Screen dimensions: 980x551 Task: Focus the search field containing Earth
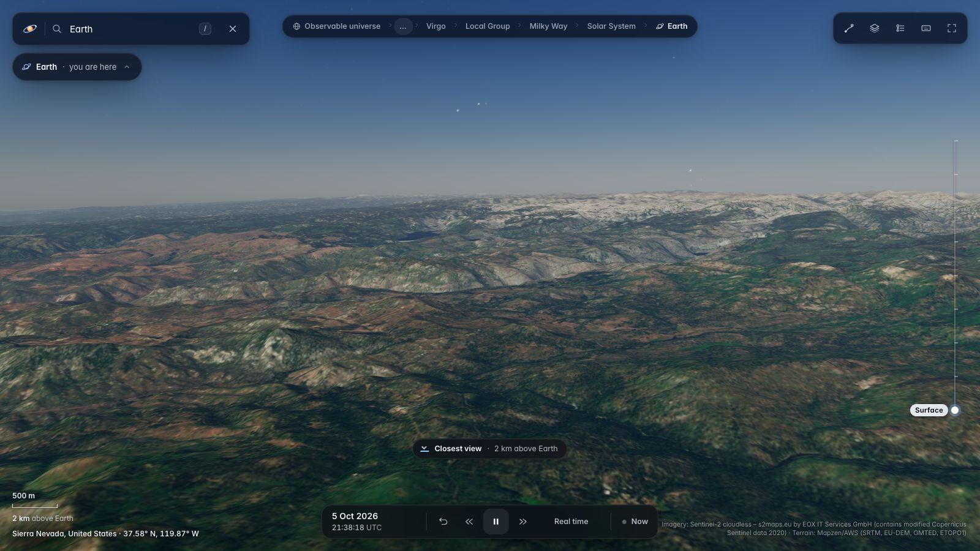tap(130, 29)
